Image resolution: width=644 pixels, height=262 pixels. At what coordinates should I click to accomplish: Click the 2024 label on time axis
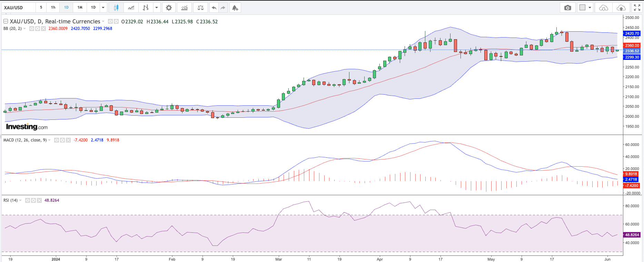tap(56, 259)
